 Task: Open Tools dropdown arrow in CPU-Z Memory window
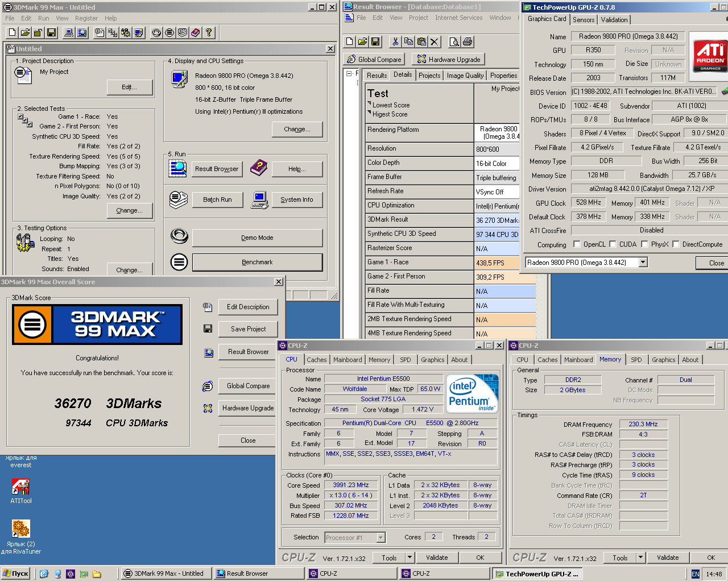pos(640,558)
